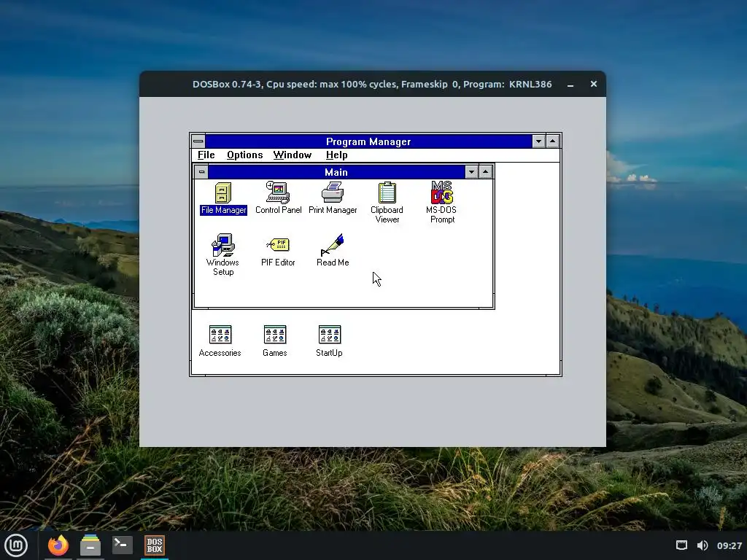
Task: Open the File menu
Action: (206, 155)
